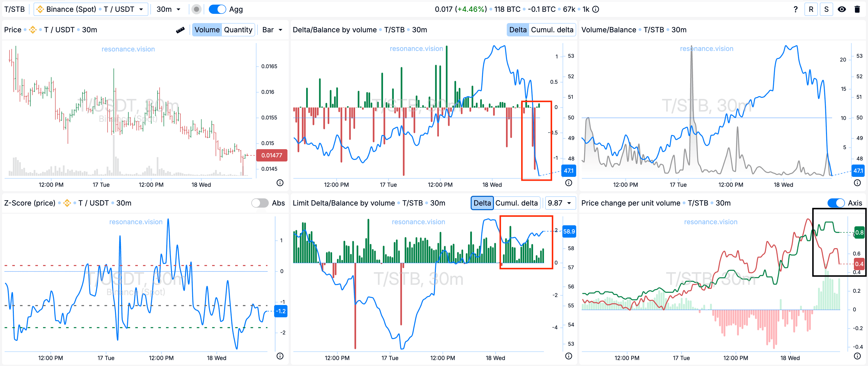Select Quantity tab in Price panel
868x366 pixels.
click(238, 30)
